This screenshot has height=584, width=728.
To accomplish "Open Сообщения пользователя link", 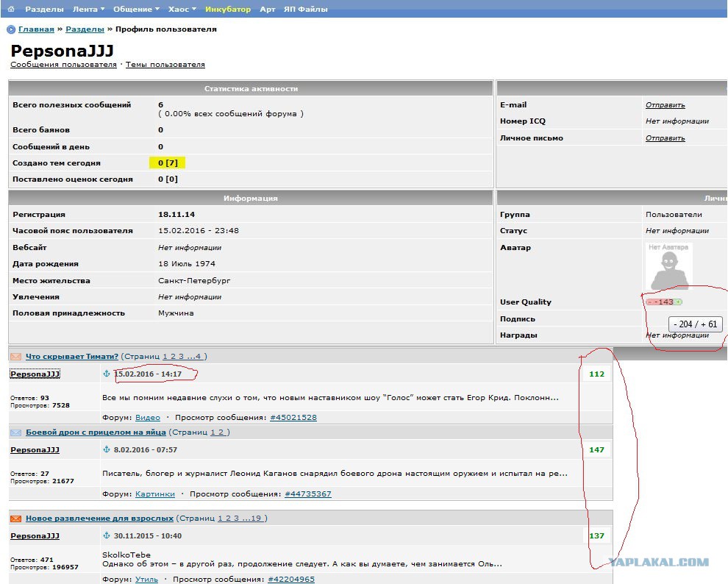I will (x=63, y=65).
